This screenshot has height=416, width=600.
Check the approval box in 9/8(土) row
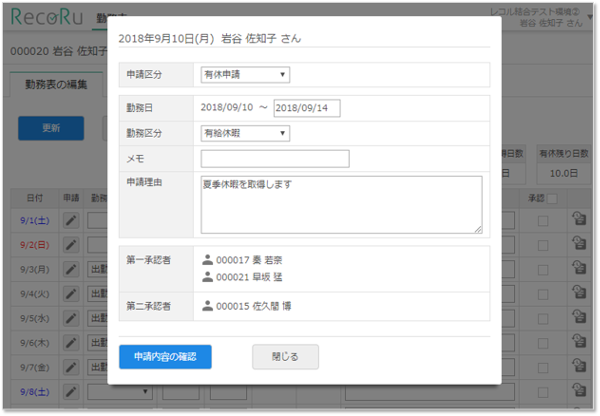[543, 392]
